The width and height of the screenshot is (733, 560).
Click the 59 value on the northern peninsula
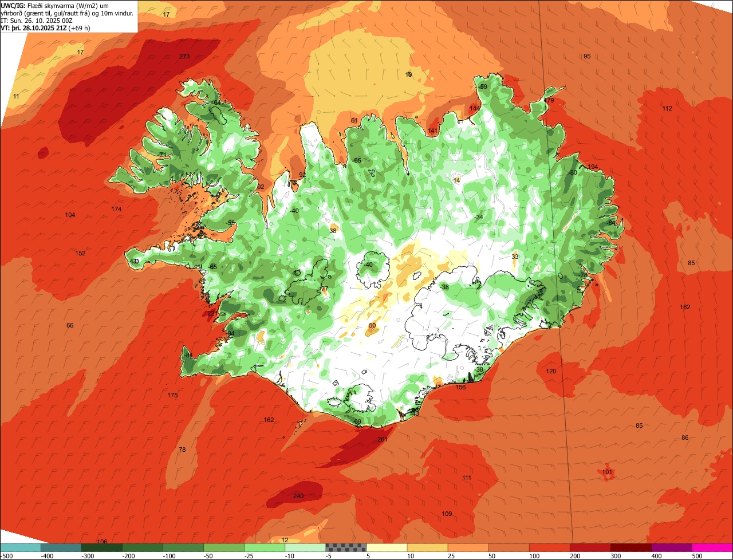pos(483,86)
